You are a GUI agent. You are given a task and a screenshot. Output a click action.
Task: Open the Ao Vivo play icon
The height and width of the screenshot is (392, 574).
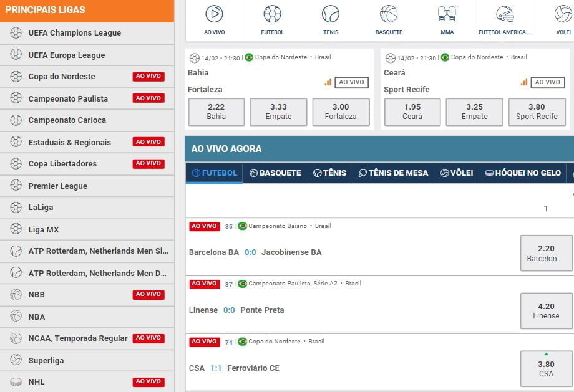[214, 14]
